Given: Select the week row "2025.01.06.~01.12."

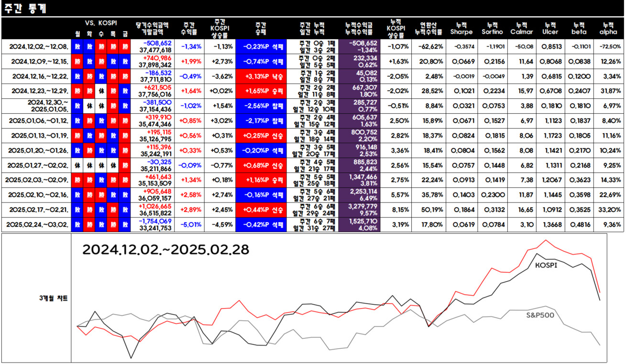Looking at the screenshot, I should click(313, 121).
